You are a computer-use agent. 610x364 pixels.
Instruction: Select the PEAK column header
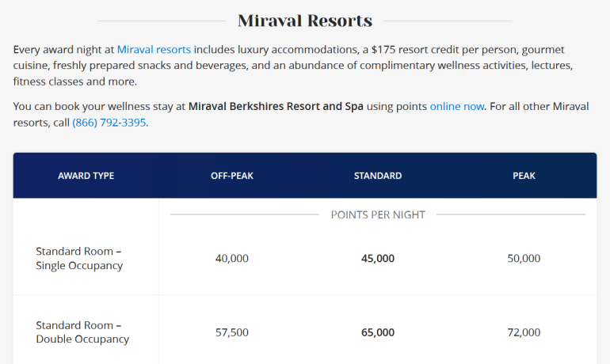(x=524, y=176)
